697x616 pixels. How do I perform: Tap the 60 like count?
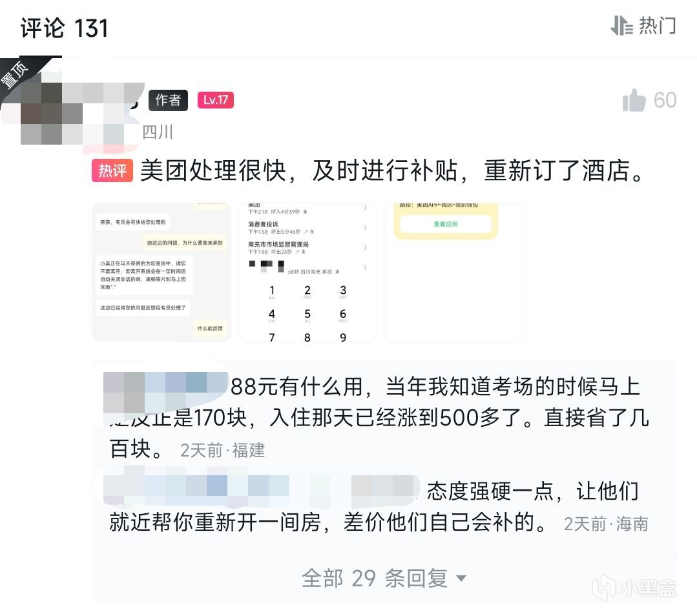(x=665, y=100)
